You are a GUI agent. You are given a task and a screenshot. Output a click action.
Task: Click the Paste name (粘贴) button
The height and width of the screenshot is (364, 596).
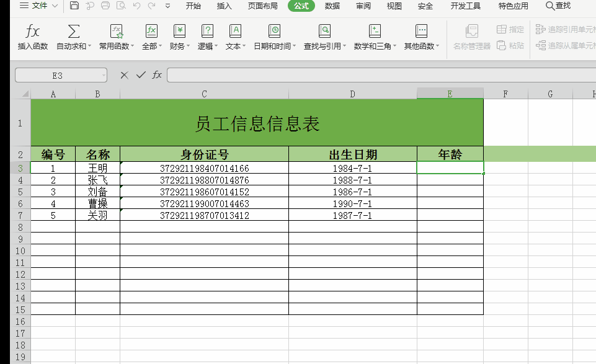(510, 46)
